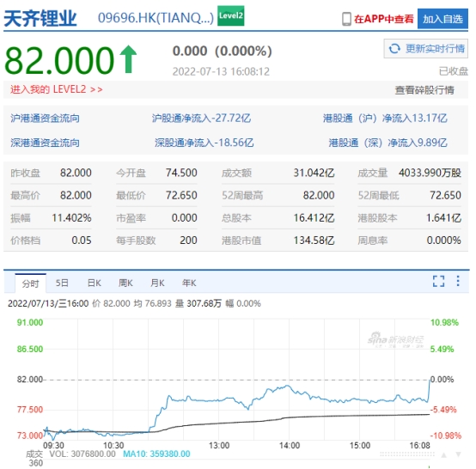Click 振幅 value 11.402%
Viewport: 476px width, 469px height.
(71, 217)
